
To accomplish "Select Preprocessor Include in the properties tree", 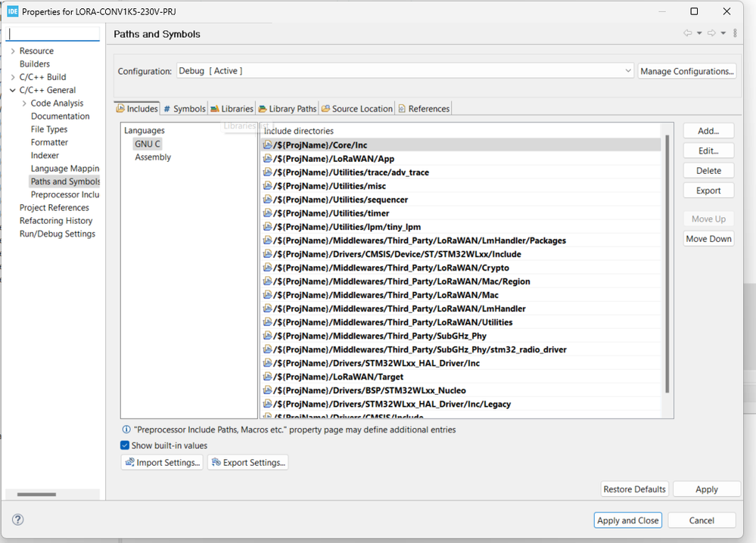I will coord(65,194).
